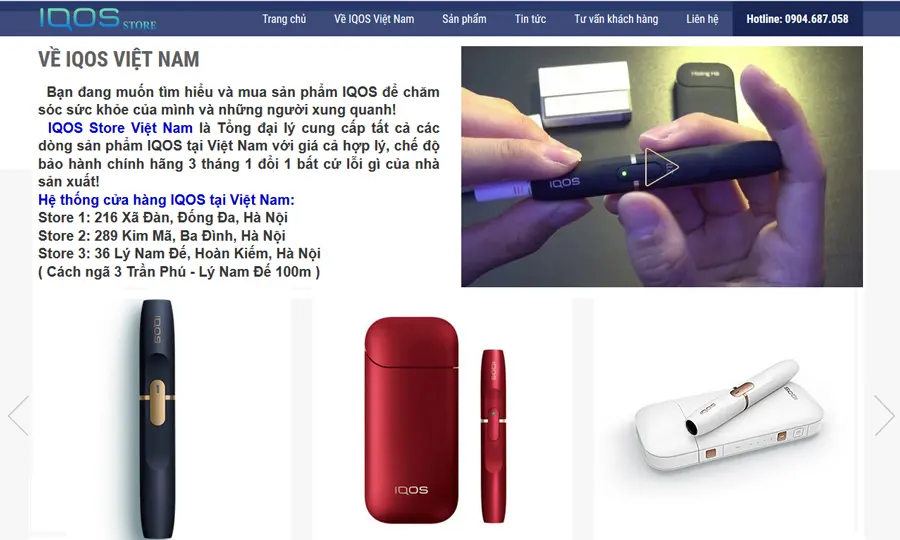Open the Sản phẩm menu
The width and height of the screenshot is (900, 540).
click(464, 19)
